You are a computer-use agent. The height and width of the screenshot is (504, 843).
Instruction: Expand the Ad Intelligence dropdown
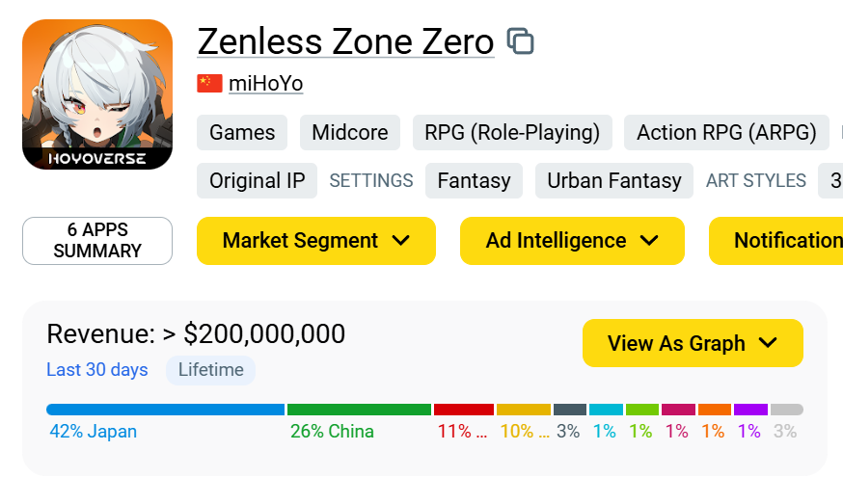coord(572,241)
